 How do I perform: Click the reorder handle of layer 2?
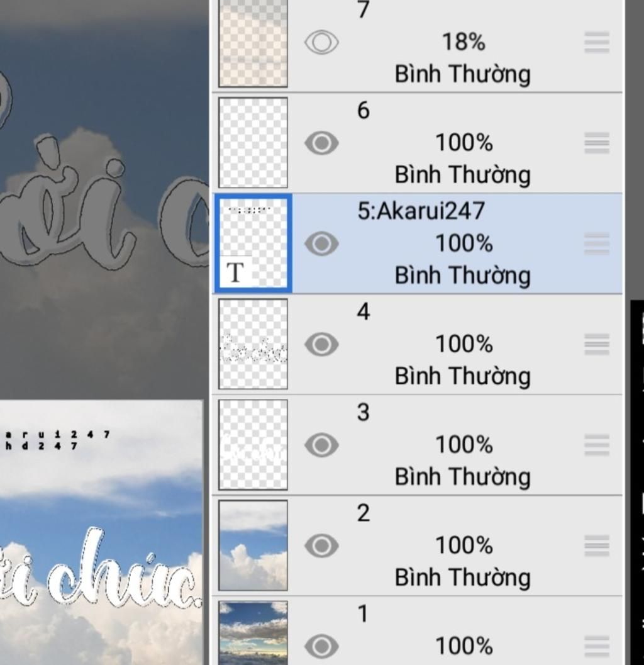[x=596, y=545]
